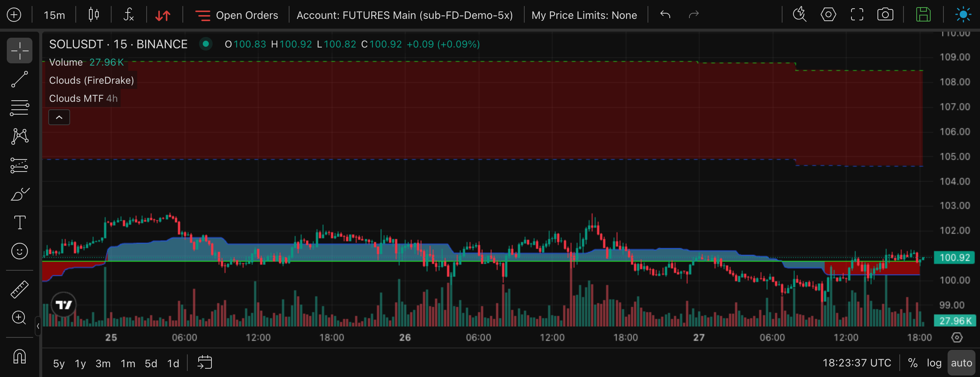Switch to the 5d date range
980x377 pixels.
click(x=151, y=363)
